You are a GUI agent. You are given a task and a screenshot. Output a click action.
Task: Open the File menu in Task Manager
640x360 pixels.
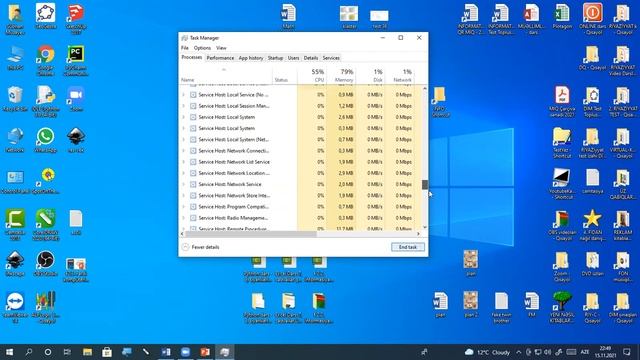click(x=185, y=48)
